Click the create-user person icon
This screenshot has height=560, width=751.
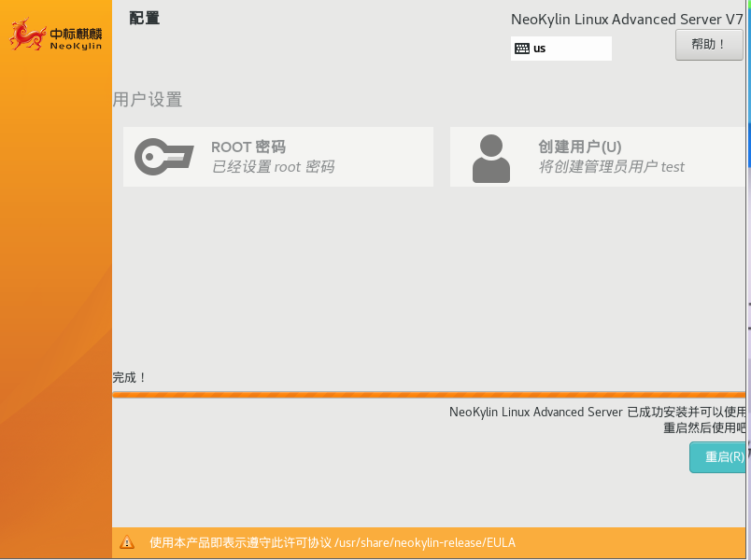(x=491, y=159)
